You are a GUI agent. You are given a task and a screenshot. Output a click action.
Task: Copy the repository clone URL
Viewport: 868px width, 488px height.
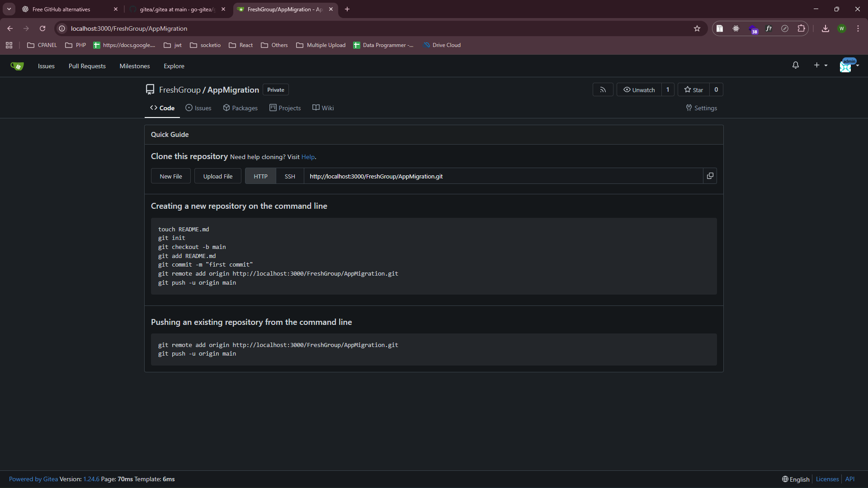click(710, 176)
